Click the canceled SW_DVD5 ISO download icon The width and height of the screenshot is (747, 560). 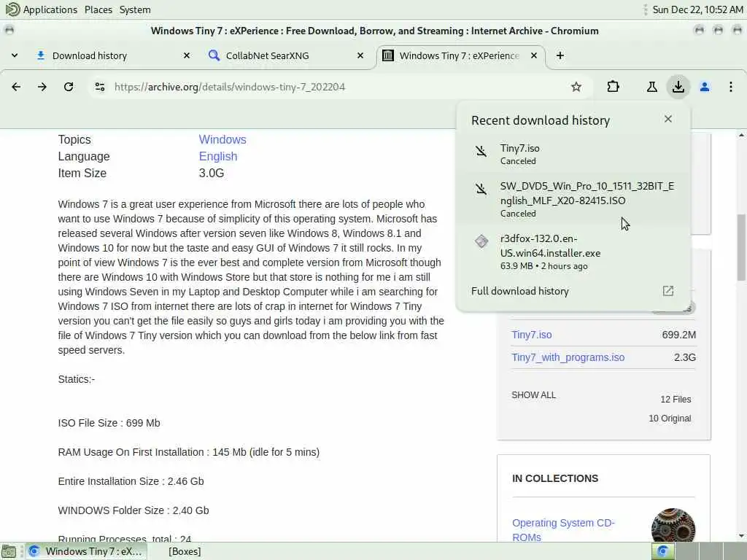[x=481, y=189]
